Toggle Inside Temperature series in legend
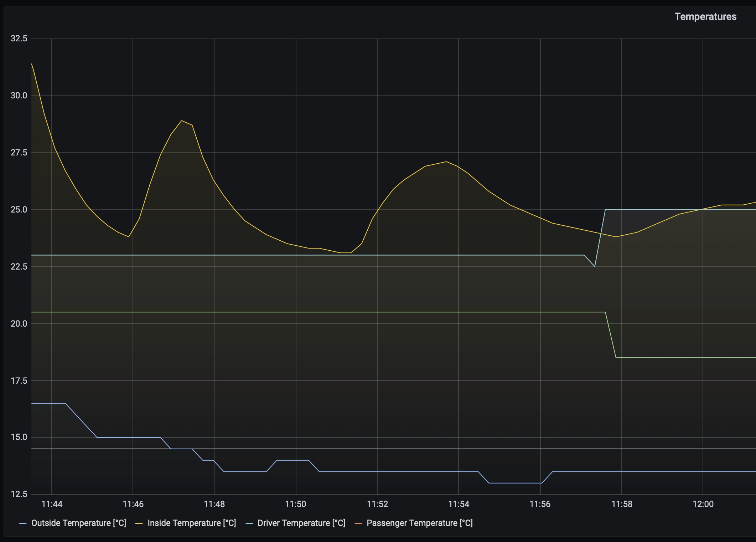The image size is (756, 542). click(x=192, y=523)
